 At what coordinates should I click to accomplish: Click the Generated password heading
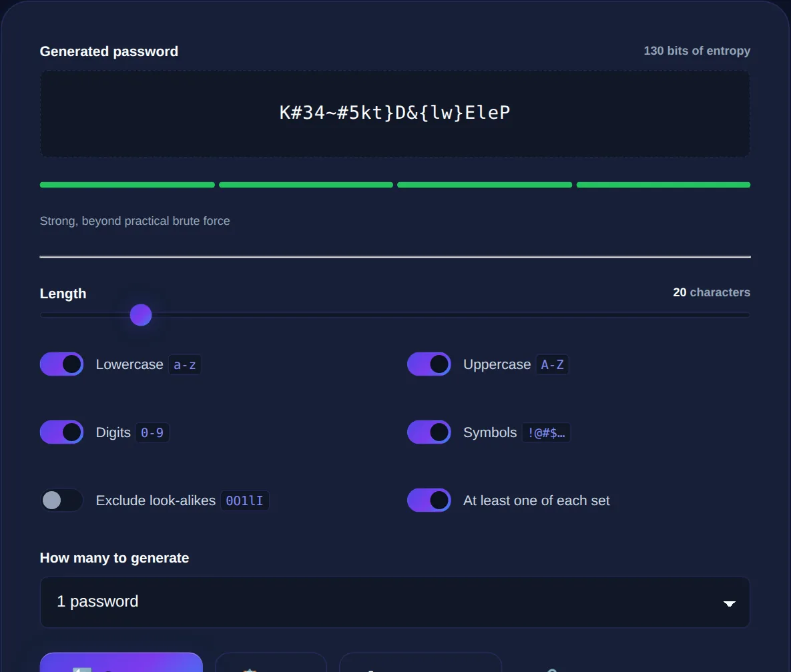(109, 51)
